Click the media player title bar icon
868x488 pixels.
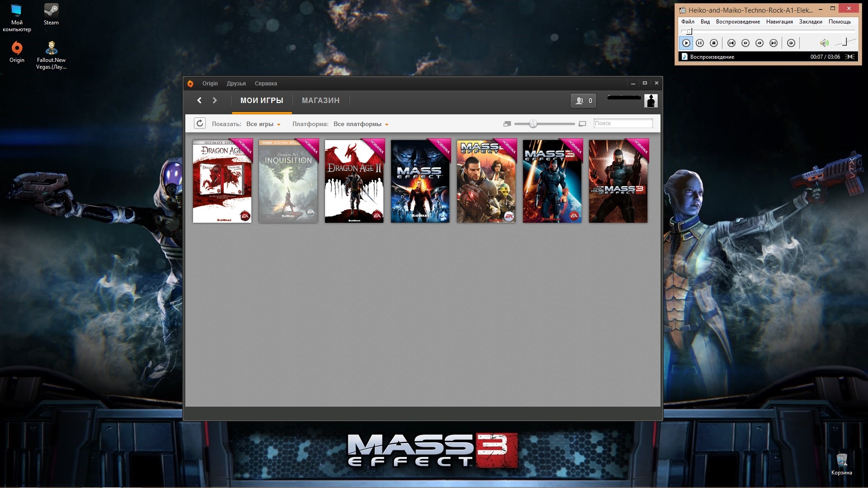(683, 9)
